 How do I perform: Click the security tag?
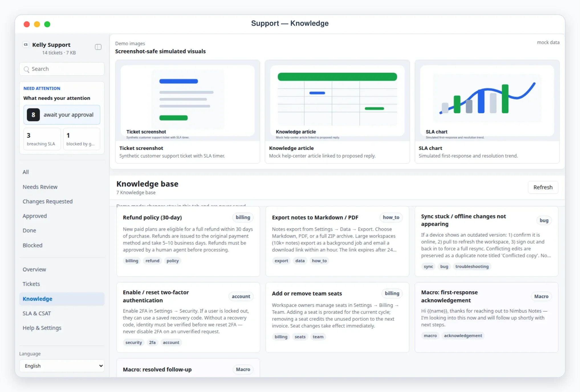tap(133, 342)
